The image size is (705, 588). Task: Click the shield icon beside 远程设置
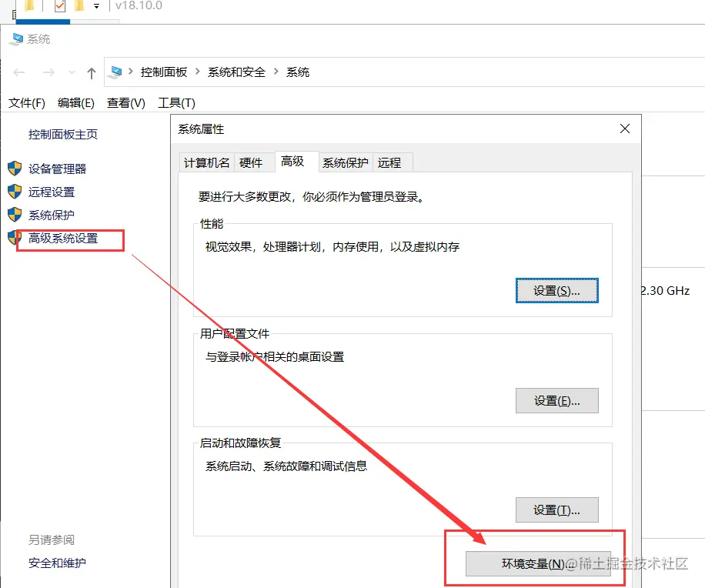point(15,192)
